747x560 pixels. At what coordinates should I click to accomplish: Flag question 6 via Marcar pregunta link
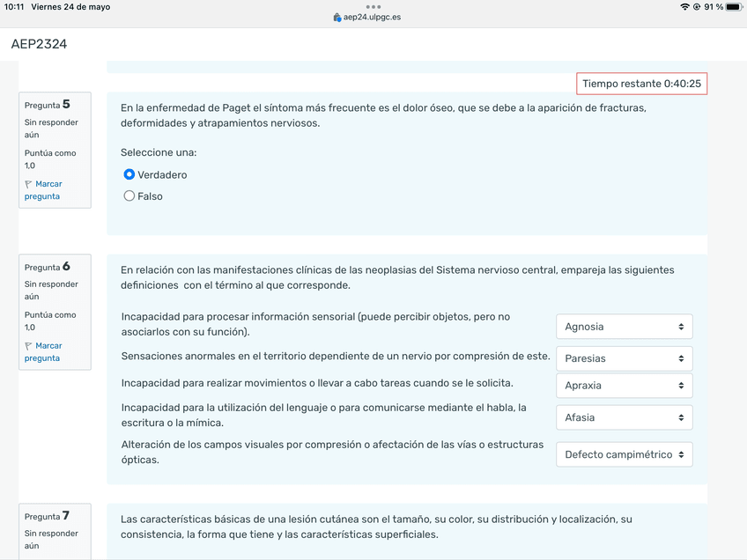(48, 352)
